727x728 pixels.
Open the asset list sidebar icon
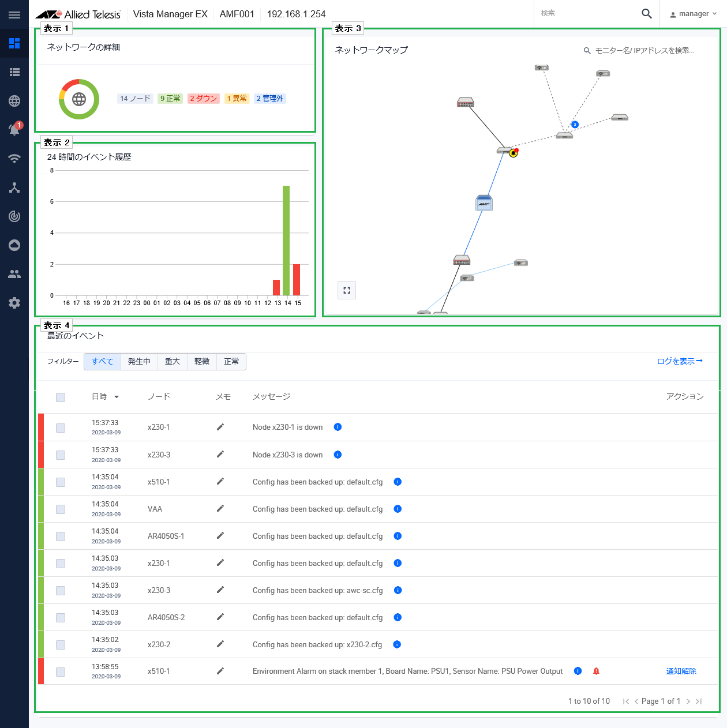tap(14, 72)
